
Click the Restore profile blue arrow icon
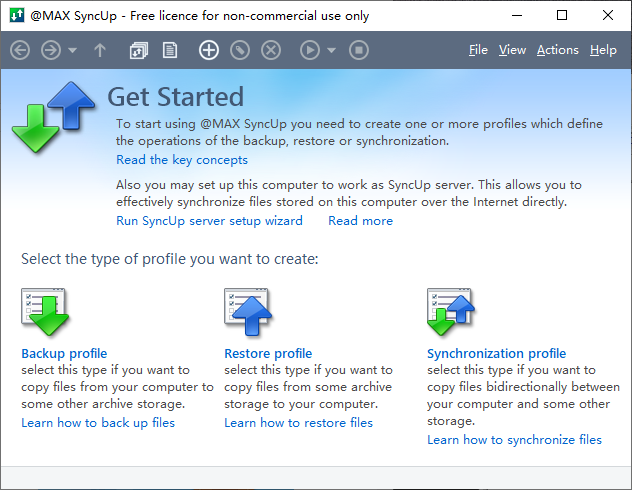[248, 312]
